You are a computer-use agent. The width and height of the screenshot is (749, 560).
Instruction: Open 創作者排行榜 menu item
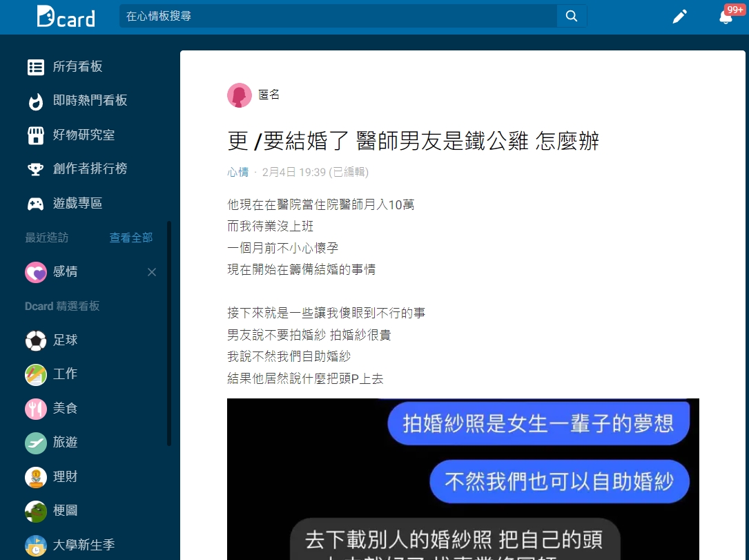[x=90, y=168]
